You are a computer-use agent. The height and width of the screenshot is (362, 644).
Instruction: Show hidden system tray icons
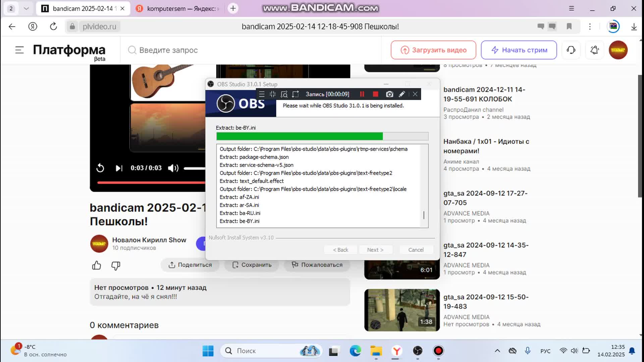(x=497, y=351)
